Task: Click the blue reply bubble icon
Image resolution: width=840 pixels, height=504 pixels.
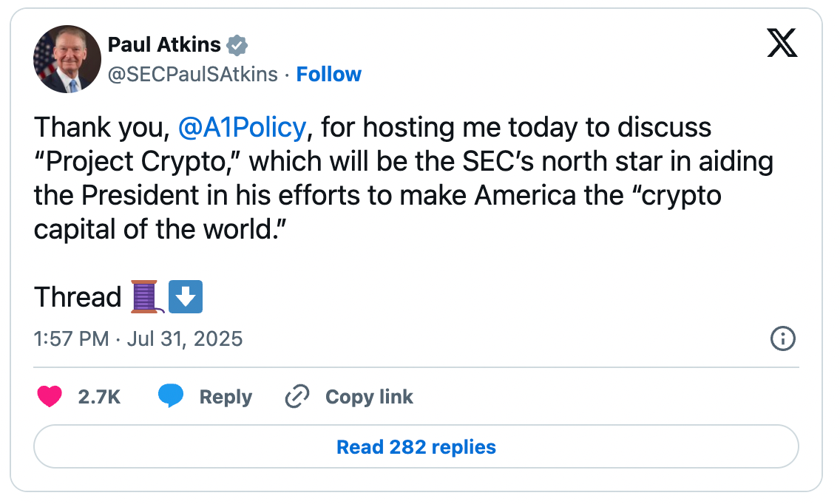Action: [171, 397]
